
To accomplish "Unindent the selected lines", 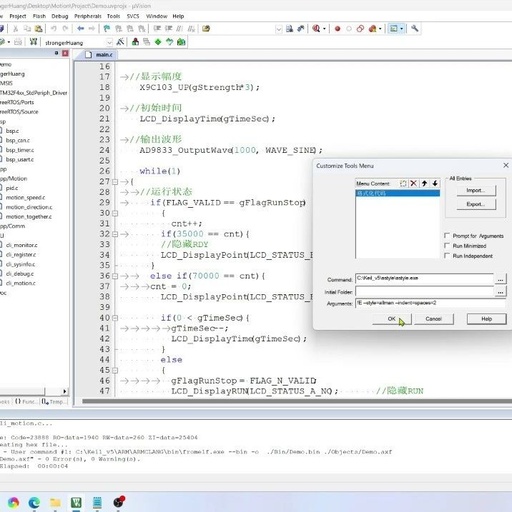I will pos(169,29).
